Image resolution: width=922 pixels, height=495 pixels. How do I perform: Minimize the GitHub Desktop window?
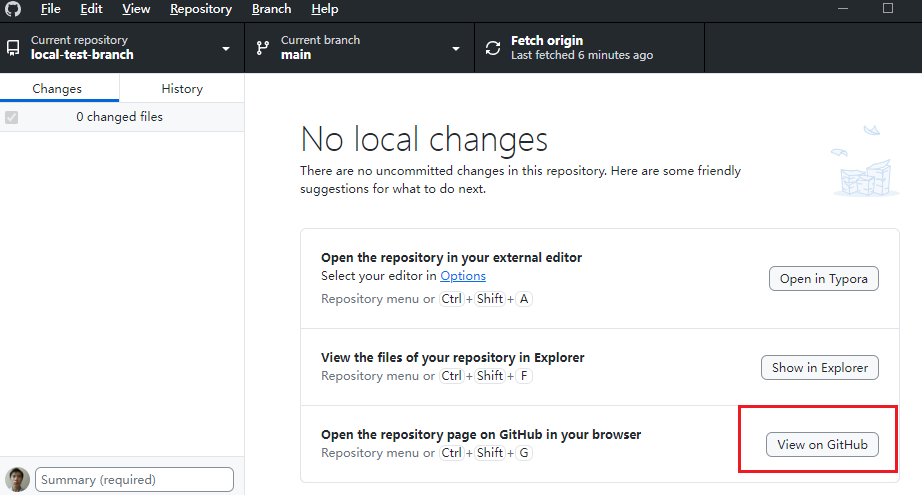[x=843, y=8]
